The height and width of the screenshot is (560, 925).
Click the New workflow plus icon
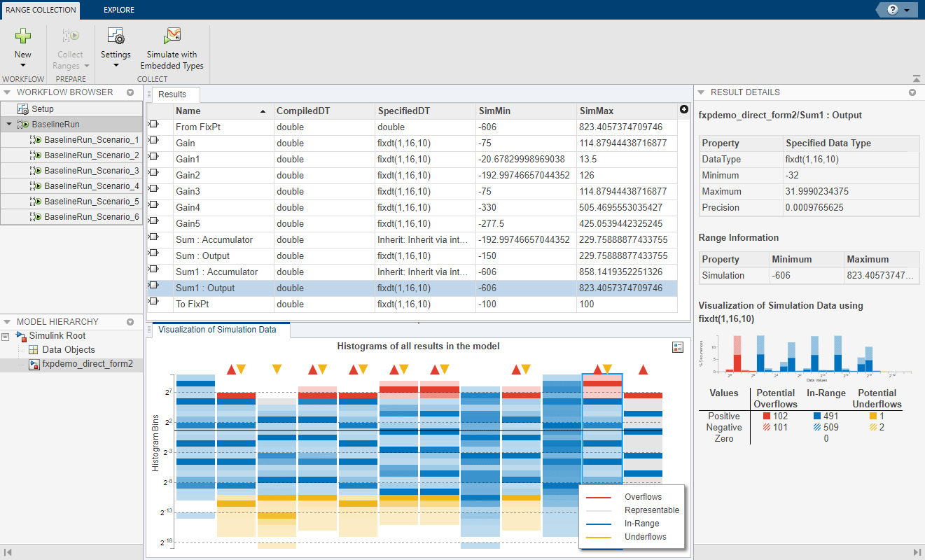[x=23, y=36]
